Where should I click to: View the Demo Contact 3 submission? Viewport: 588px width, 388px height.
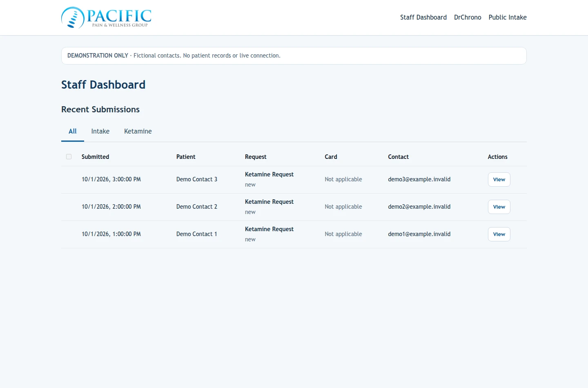(499, 179)
